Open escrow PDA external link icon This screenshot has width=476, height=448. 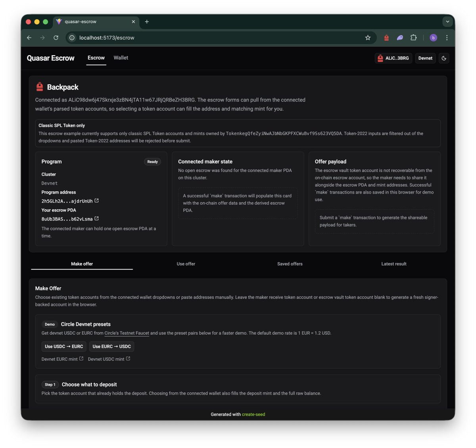[96, 219]
